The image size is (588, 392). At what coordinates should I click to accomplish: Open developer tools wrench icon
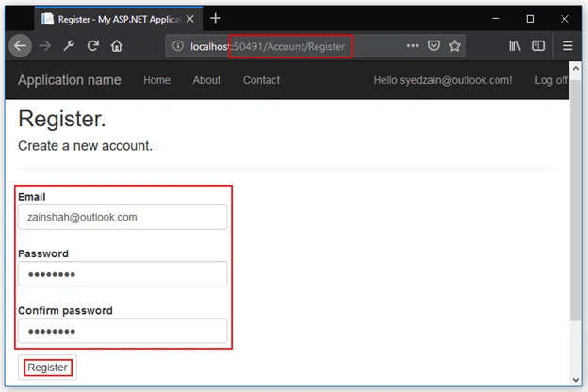point(69,46)
